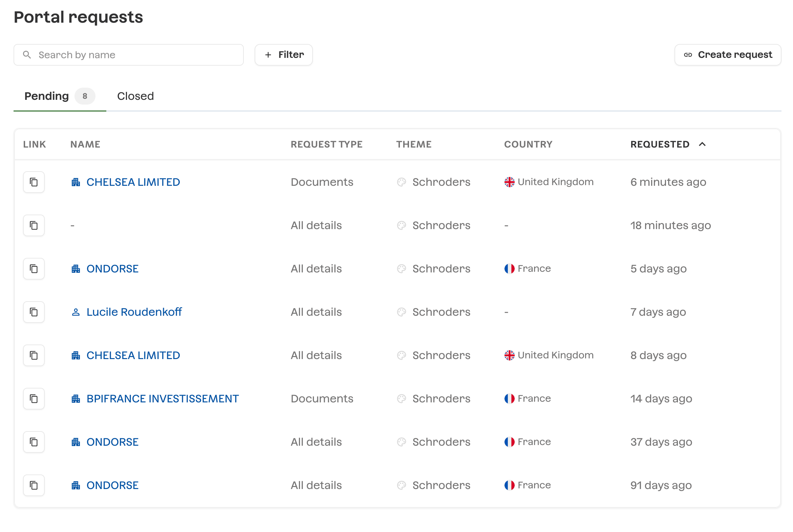The width and height of the screenshot is (793, 532).
Task: Click the theme palette icon in first row
Action: (401, 182)
